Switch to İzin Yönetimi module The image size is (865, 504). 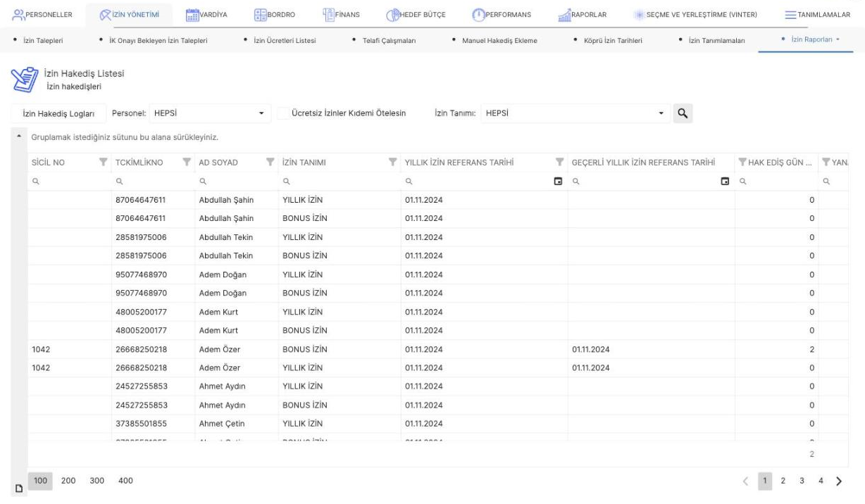pyautogui.click(x=129, y=15)
